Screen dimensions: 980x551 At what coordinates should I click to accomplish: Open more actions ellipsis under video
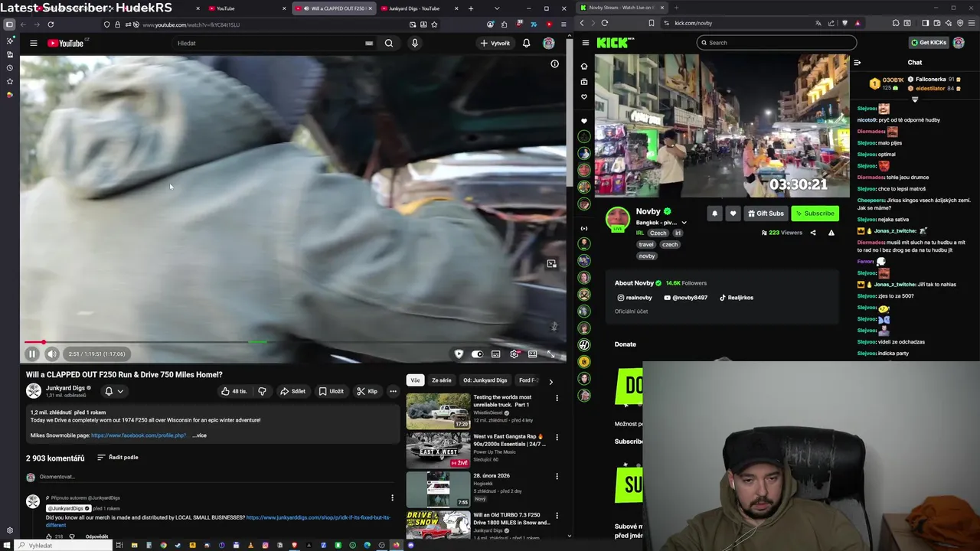(x=393, y=391)
